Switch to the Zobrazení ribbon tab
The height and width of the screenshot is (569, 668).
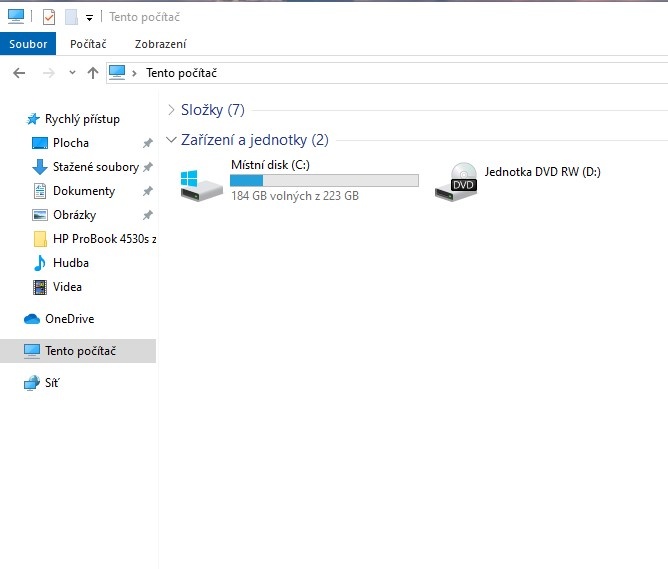tap(160, 44)
